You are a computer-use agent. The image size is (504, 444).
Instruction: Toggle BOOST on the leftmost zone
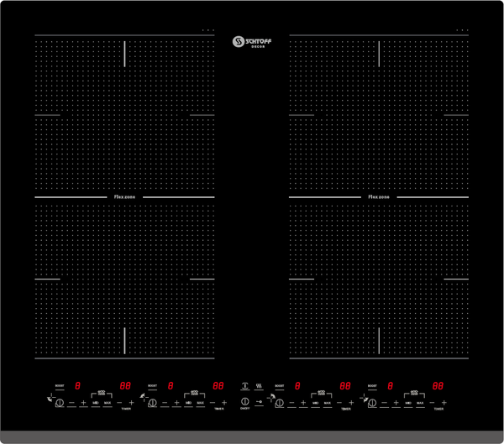60,387
